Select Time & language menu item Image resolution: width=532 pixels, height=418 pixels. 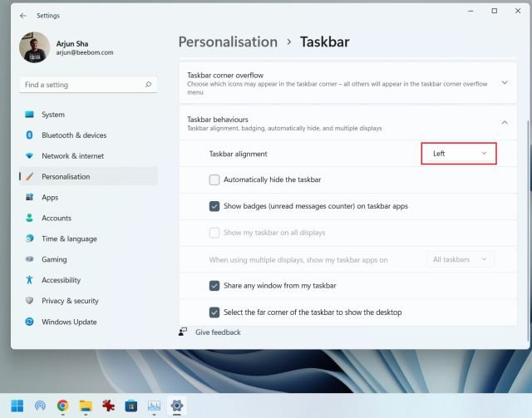coord(69,239)
